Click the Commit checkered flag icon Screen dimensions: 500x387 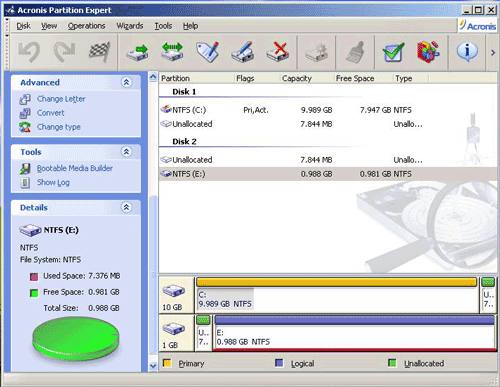point(99,52)
